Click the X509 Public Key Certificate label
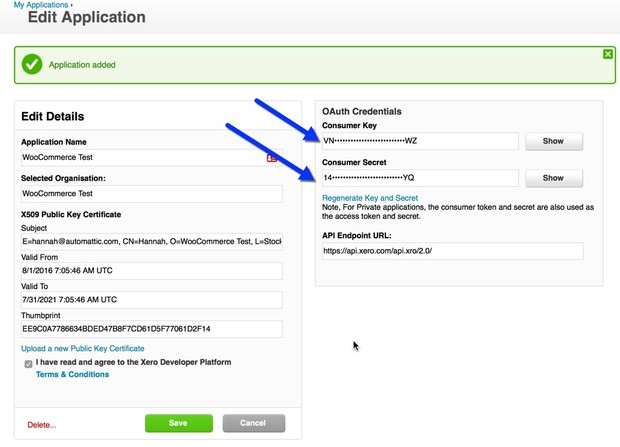 pyautogui.click(x=71, y=214)
